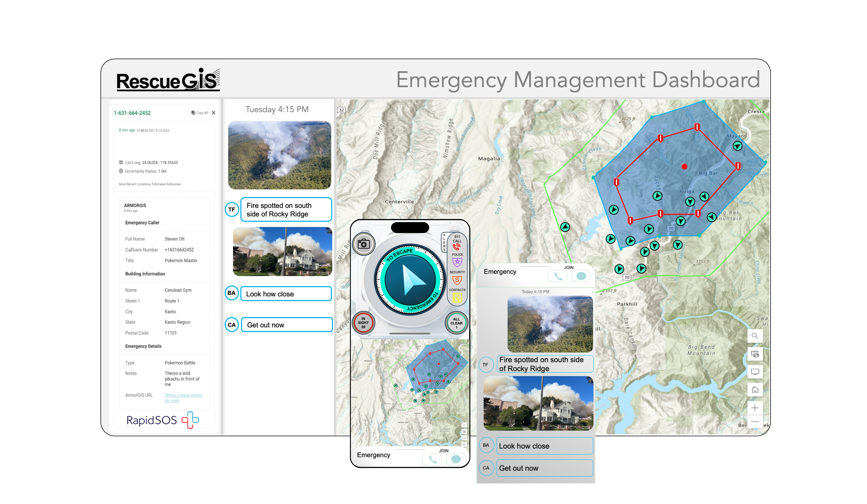Open the aerial fire photo in chat panel

(x=550, y=324)
